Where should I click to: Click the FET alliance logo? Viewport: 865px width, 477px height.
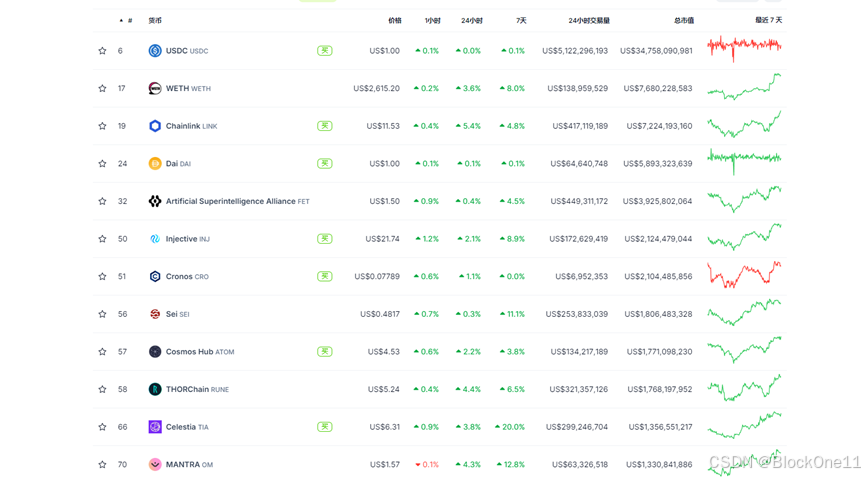point(155,201)
